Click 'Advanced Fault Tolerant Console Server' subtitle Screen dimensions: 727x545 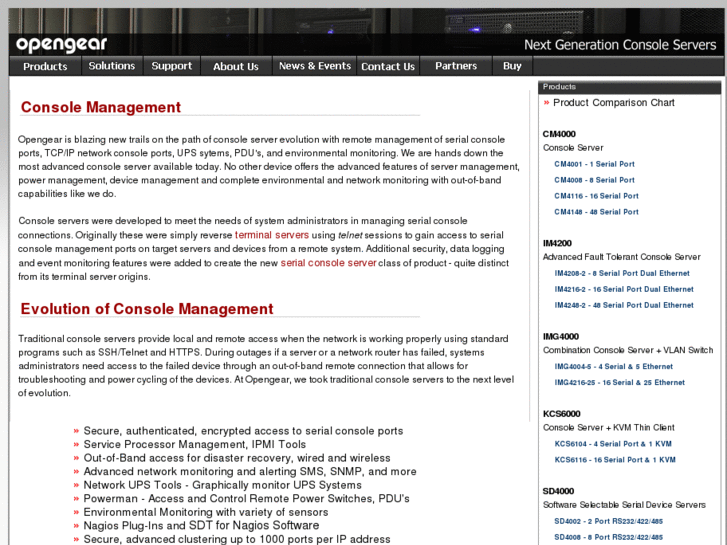(622, 257)
